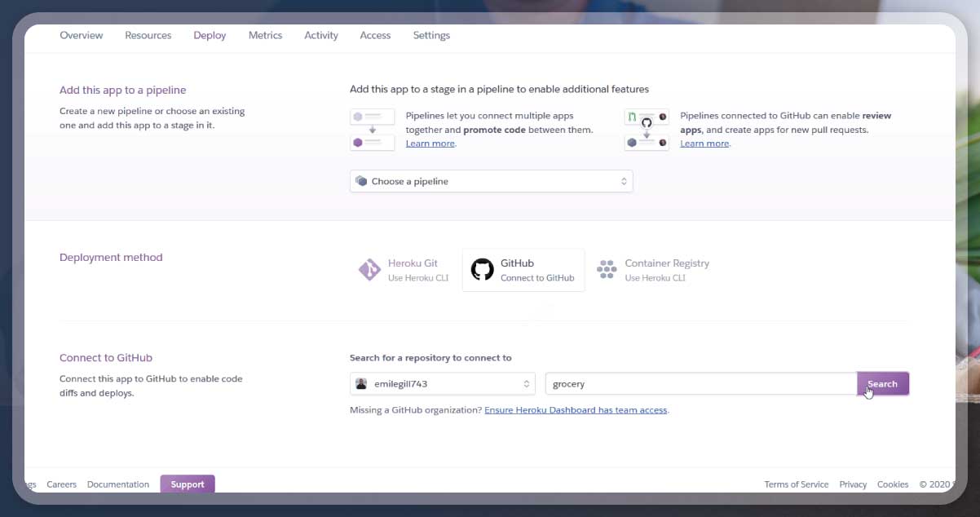The width and height of the screenshot is (980, 517).
Task: Open the Metrics tab
Action: tap(265, 35)
